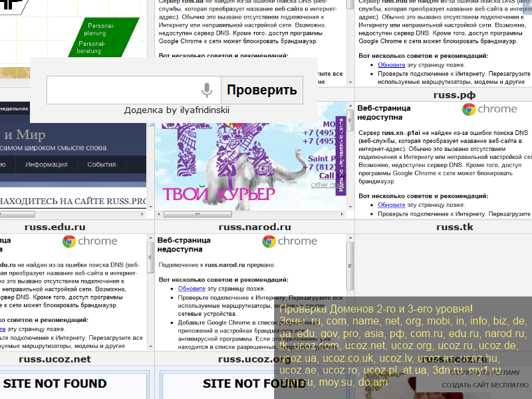Image resolution: width=532 pixels, height=399 pixels.
Task: Click the horizontal scrollbar thumb under the elephant banner
Action: [x=198, y=214]
